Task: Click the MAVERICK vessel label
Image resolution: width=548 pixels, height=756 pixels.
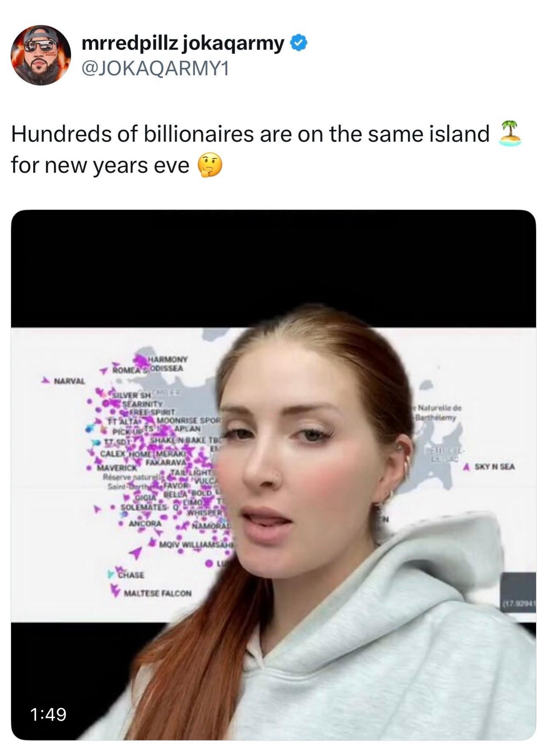Action: click(116, 468)
